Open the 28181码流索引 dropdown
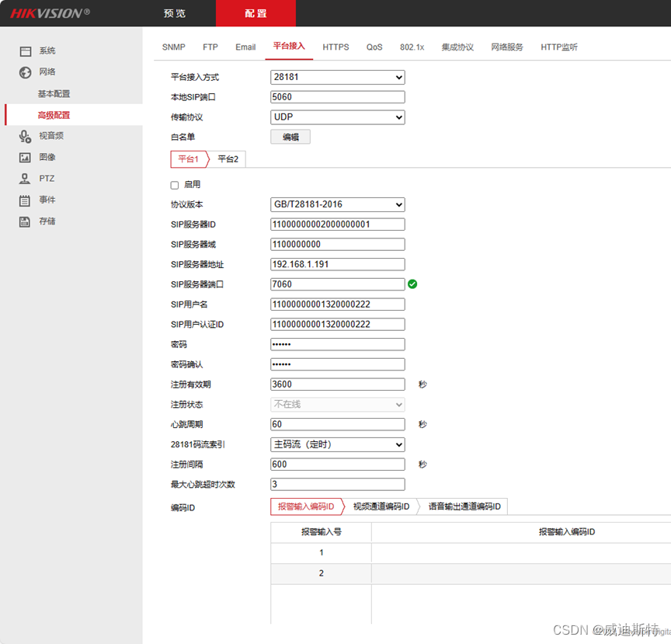The image size is (671, 644). 338,445
